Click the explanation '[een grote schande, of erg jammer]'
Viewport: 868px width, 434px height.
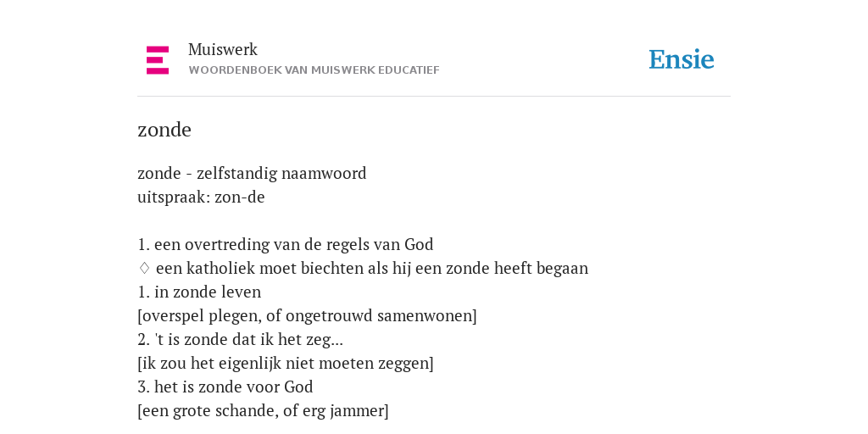click(263, 411)
